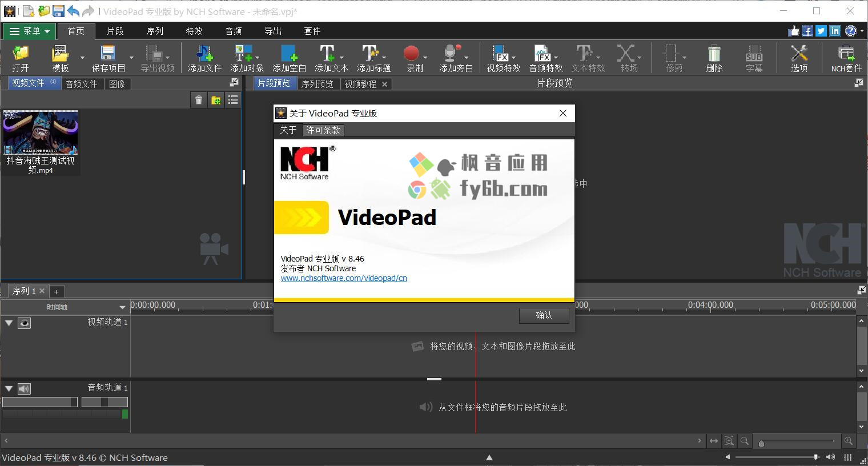This screenshot has width=868, height=466.
Task: Switch to the 片段 ribbon tab
Action: [115, 31]
